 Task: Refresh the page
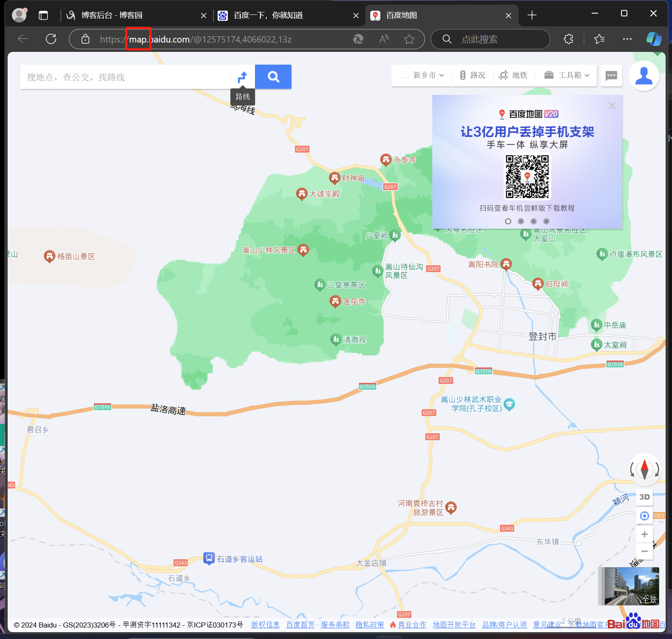point(51,39)
